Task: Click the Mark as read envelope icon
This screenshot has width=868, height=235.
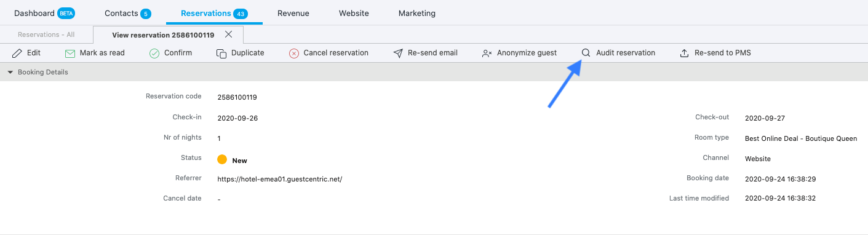Action: click(x=70, y=53)
